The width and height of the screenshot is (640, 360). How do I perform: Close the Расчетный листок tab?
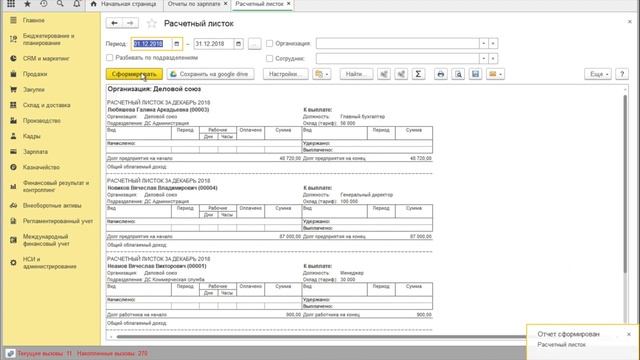point(289,4)
